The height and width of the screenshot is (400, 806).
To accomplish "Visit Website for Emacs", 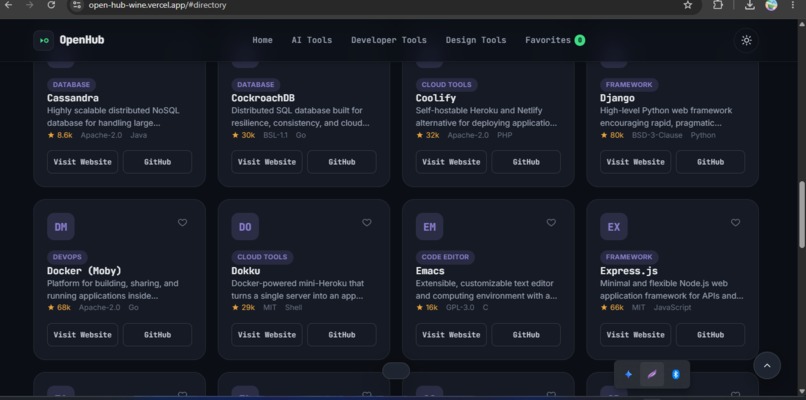I will pos(451,335).
